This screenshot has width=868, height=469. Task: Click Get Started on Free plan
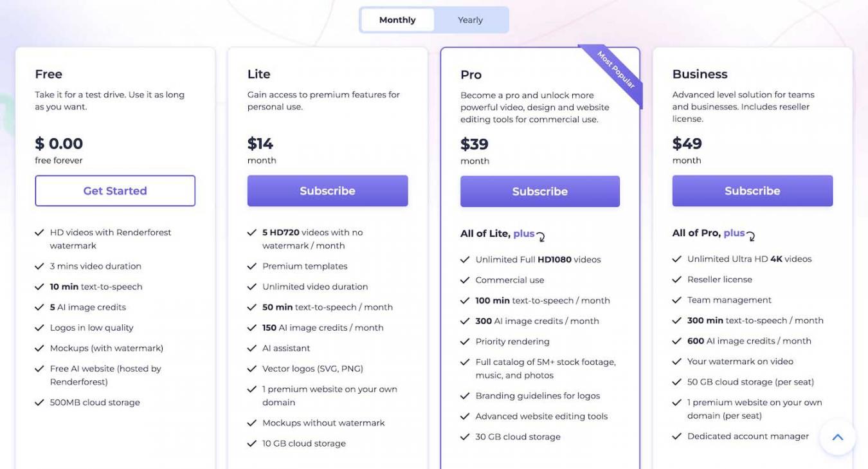(x=115, y=190)
